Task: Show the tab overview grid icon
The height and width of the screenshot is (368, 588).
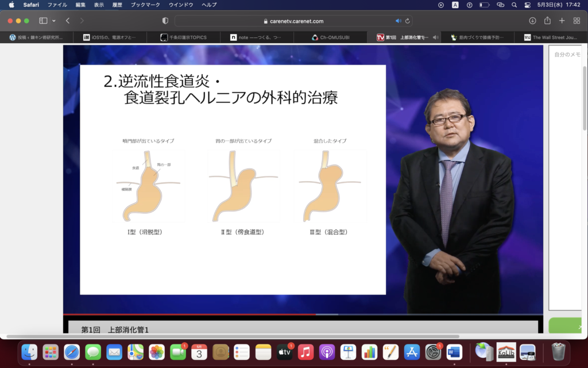Action: (577, 21)
